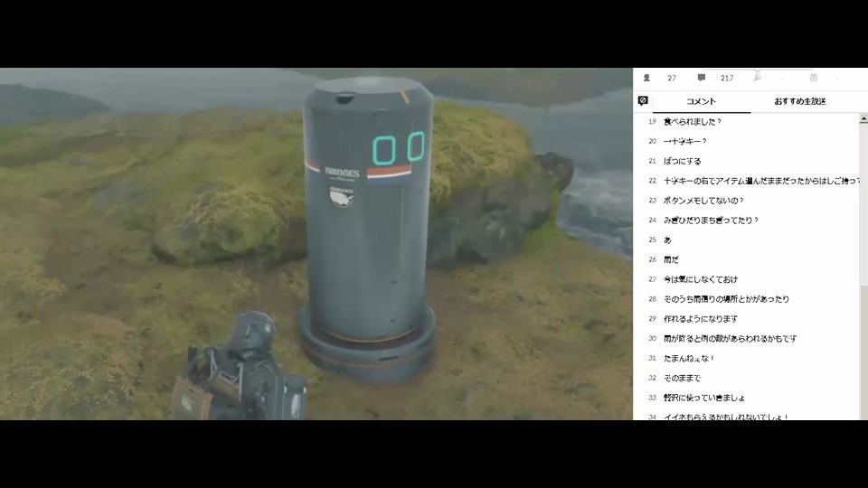The image size is (868, 488).
Task: Switch to the おすすめ生放送 tab
Action: (800, 102)
